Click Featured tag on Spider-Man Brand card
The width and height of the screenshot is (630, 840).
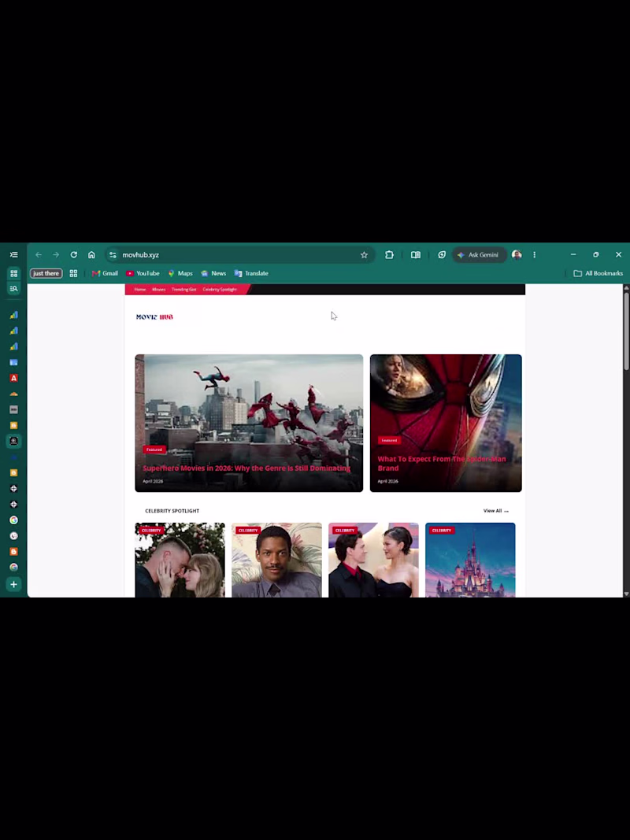(x=389, y=440)
